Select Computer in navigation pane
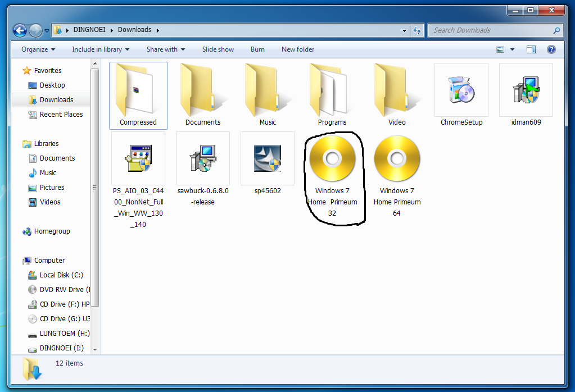The height and width of the screenshot is (392, 575). pyautogui.click(x=43, y=261)
